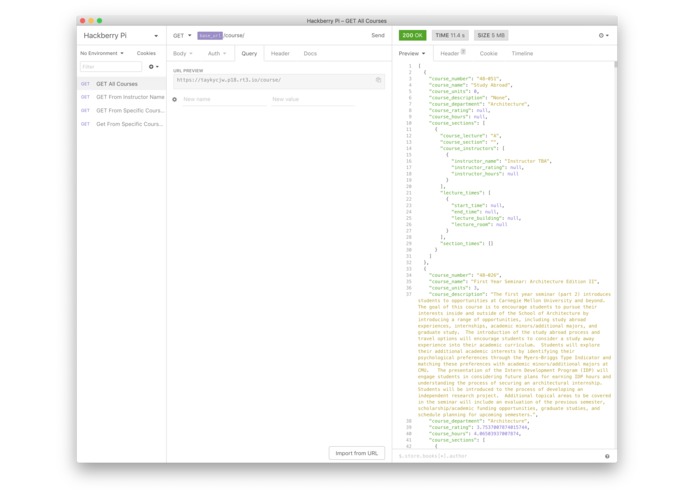Switch to the response Header tab
Screen dimensions: 695x494
coord(452,53)
